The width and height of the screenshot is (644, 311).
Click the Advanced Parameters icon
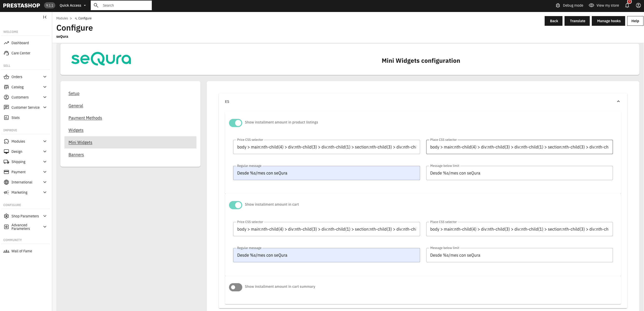(x=6, y=227)
